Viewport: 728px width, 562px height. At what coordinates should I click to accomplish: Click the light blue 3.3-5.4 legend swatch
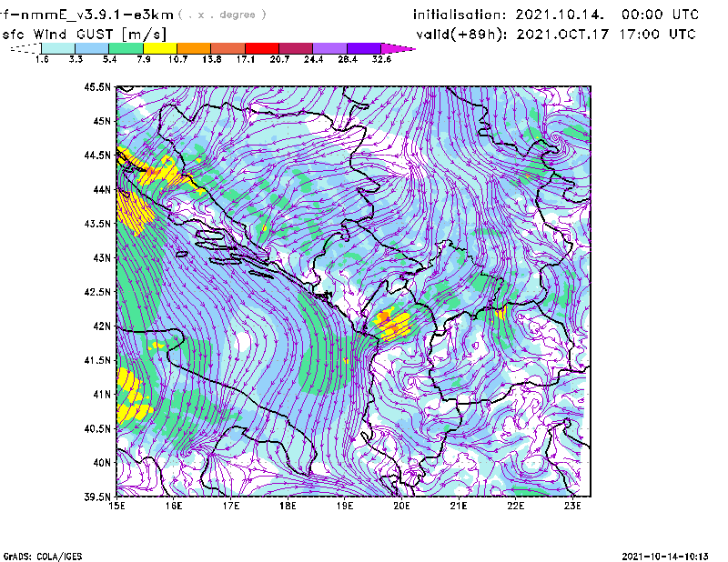point(92,48)
